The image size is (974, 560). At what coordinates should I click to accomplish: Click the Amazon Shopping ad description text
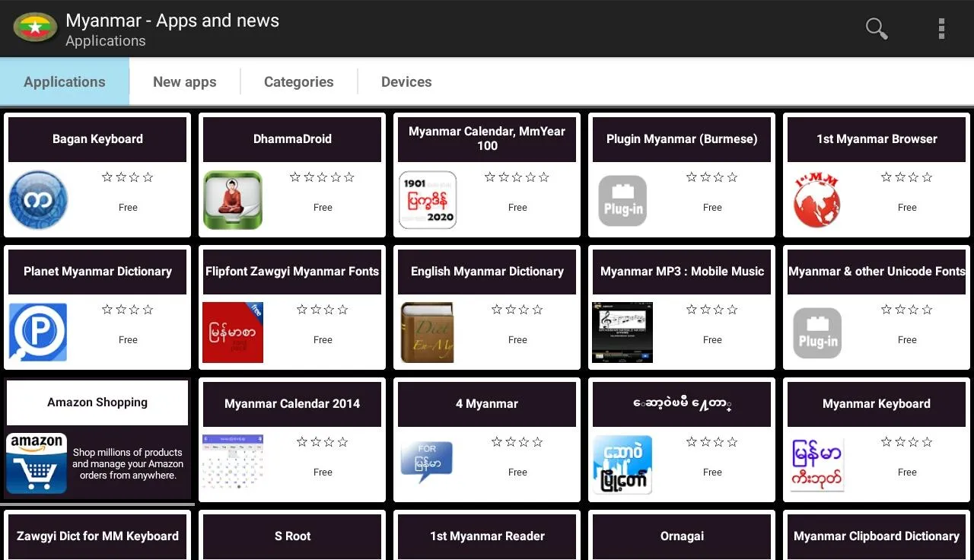tap(128, 463)
